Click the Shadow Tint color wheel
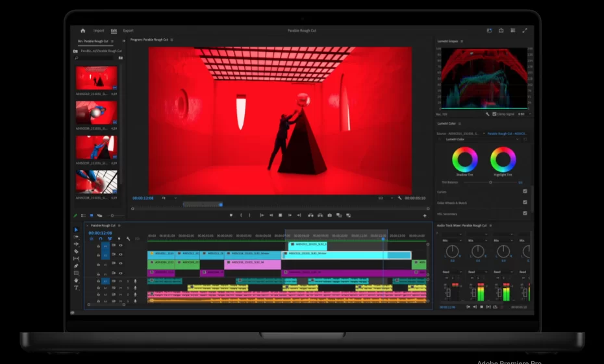 tap(465, 160)
